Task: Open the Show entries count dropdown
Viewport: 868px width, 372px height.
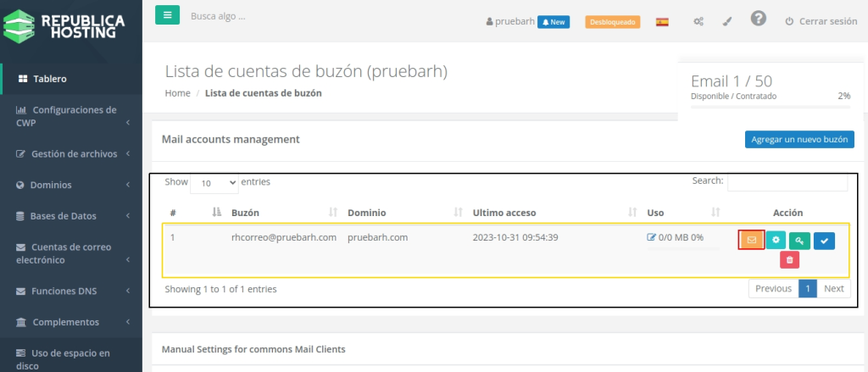Action: (x=214, y=182)
